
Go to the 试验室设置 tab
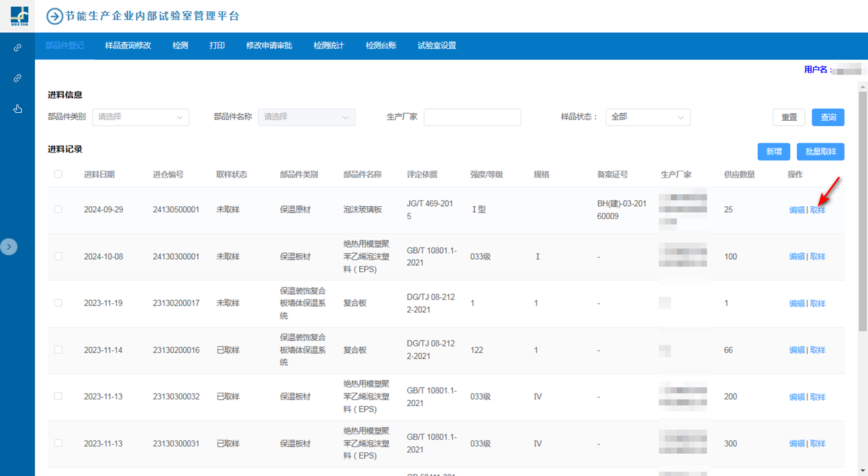(436, 46)
